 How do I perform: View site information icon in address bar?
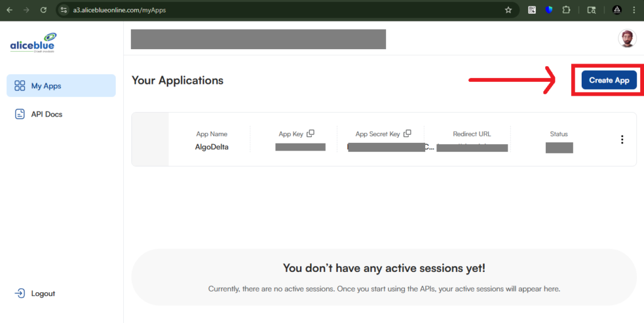pos(64,10)
